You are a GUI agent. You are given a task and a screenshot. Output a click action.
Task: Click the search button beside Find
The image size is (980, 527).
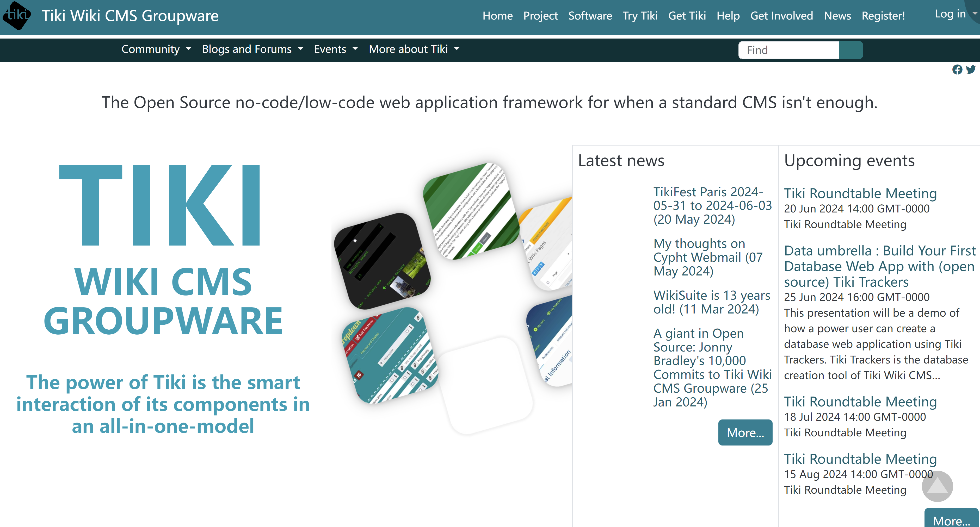click(851, 50)
